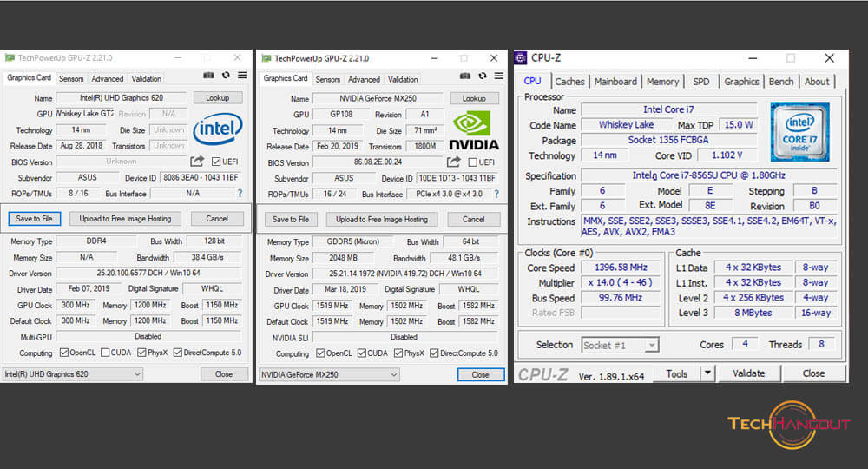Click the Driver Version field in Intel GPU-Z window
Image resolution: width=868 pixels, height=469 pixels.
point(149,273)
